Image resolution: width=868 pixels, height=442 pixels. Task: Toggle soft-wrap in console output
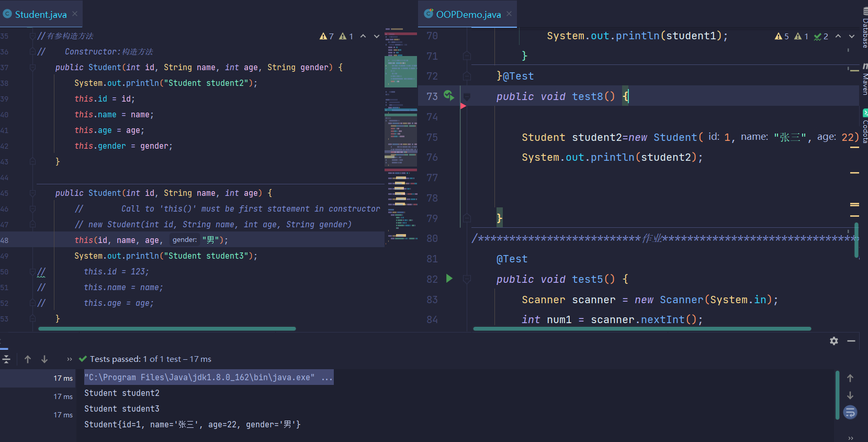click(850, 413)
